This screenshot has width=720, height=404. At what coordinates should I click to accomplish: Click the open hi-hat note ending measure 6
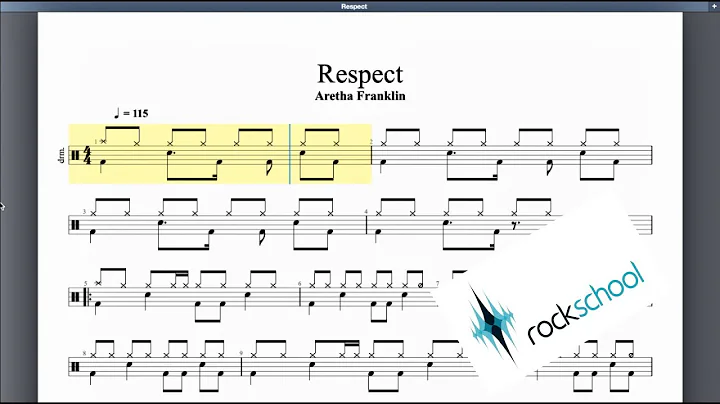click(x=420, y=286)
